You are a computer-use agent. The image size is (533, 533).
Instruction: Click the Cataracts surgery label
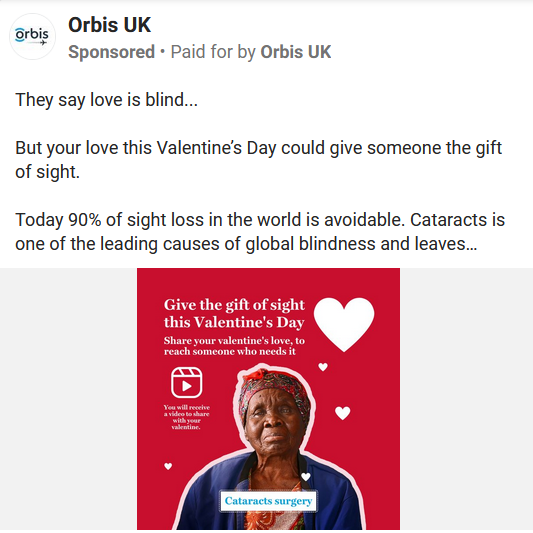(269, 501)
